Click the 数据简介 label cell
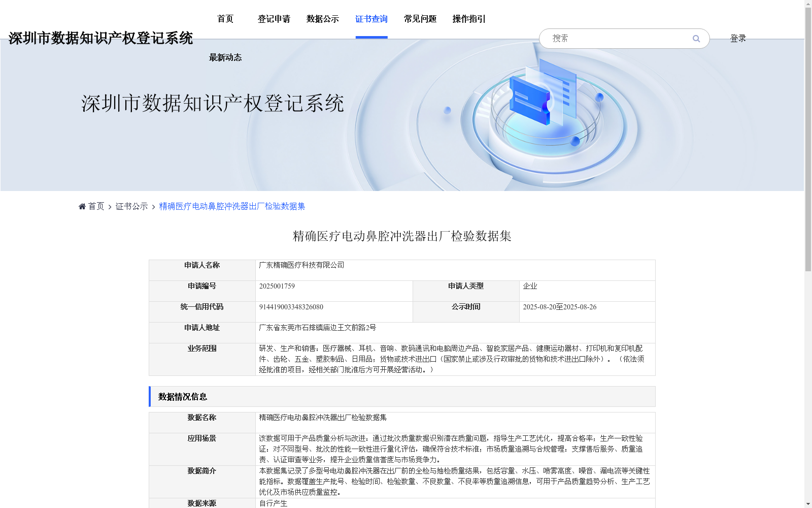This screenshot has height=508, width=812. [x=202, y=482]
